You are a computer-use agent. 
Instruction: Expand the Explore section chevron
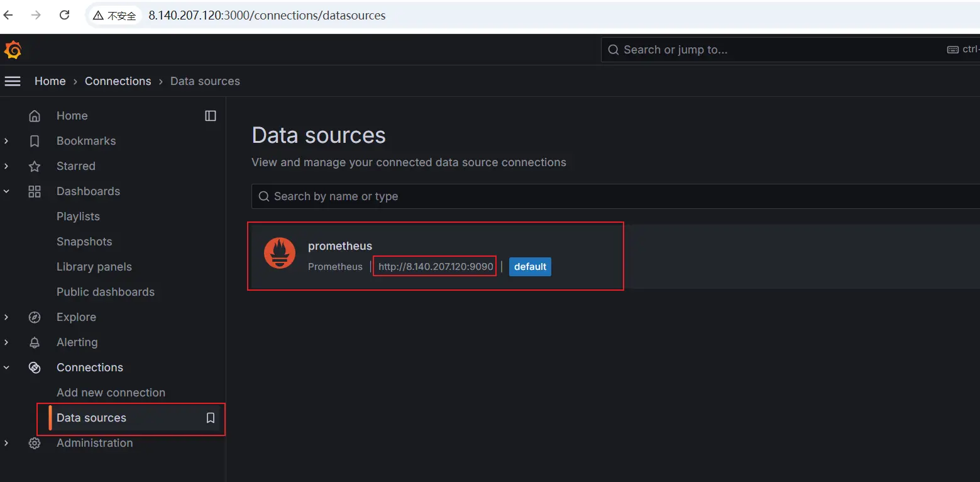click(6, 317)
